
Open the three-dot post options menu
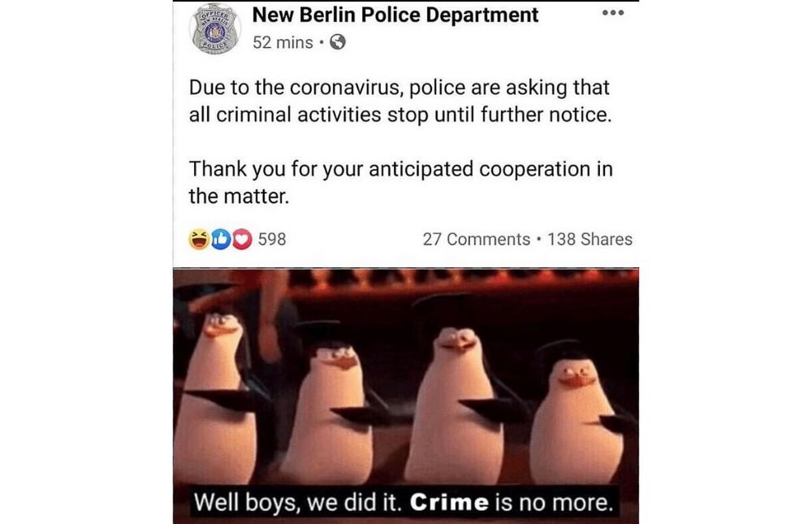coord(613,13)
